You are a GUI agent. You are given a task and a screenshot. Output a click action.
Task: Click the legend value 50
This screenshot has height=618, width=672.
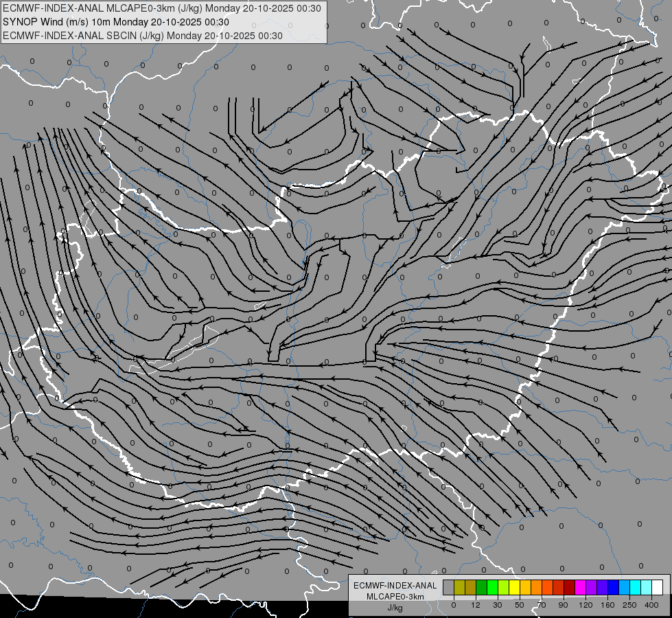[520, 605]
